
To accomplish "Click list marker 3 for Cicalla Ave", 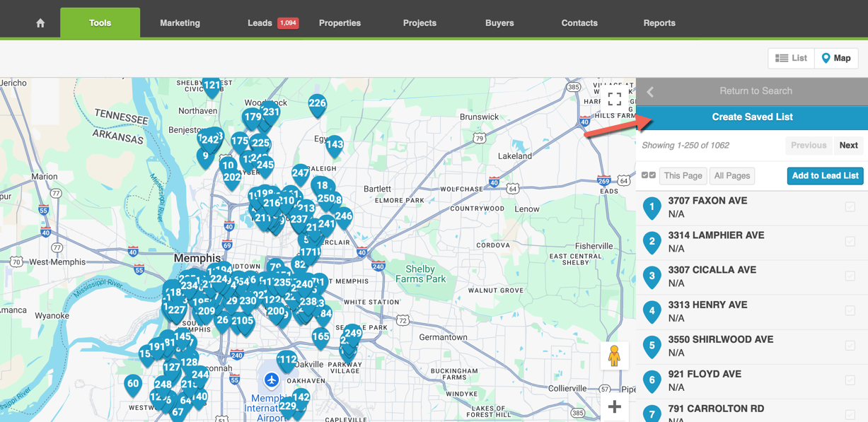I will [652, 276].
